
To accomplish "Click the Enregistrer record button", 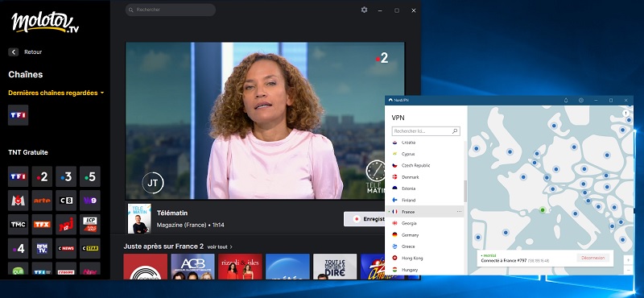I will pyautogui.click(x=364, y=219).
